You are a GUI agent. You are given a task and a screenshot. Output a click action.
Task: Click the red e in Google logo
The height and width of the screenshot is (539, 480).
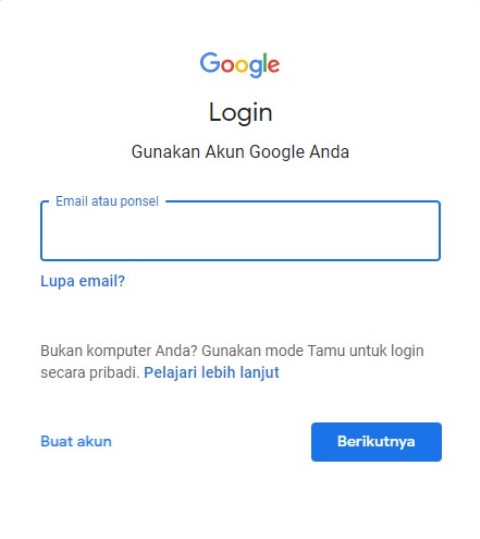tap(274, 66)
